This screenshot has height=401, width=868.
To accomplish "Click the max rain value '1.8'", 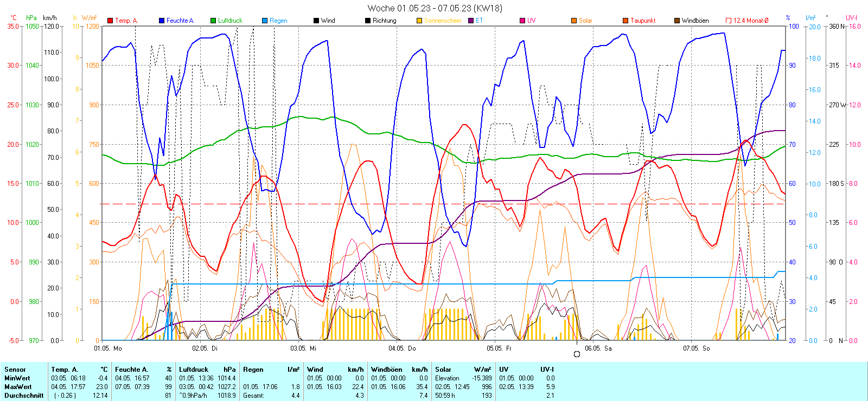I will pos(295,387).
